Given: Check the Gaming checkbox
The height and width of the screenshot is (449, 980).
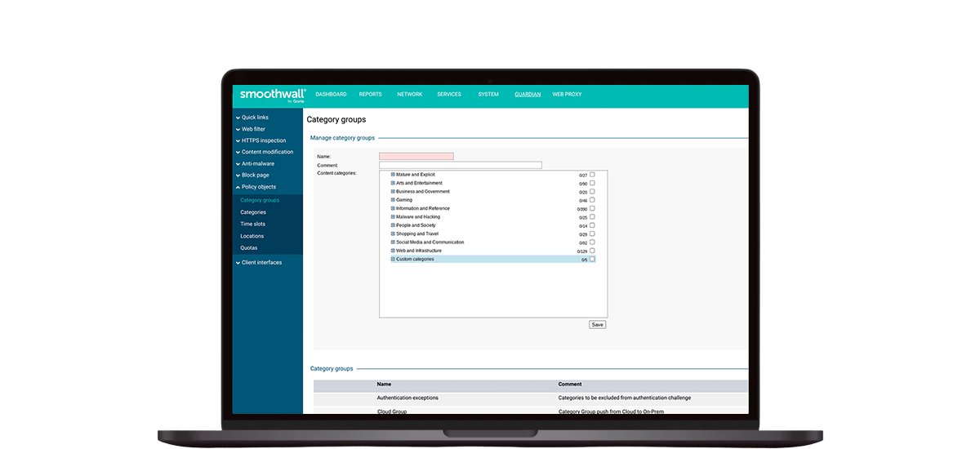Looking at the screenshot, I should click(x=593, y=200).
